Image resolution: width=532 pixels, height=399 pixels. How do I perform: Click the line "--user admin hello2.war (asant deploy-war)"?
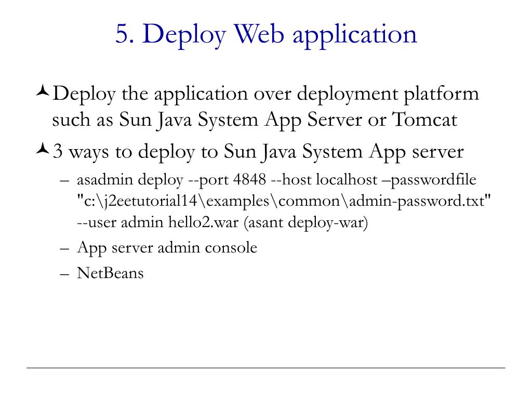pos(222,223)
